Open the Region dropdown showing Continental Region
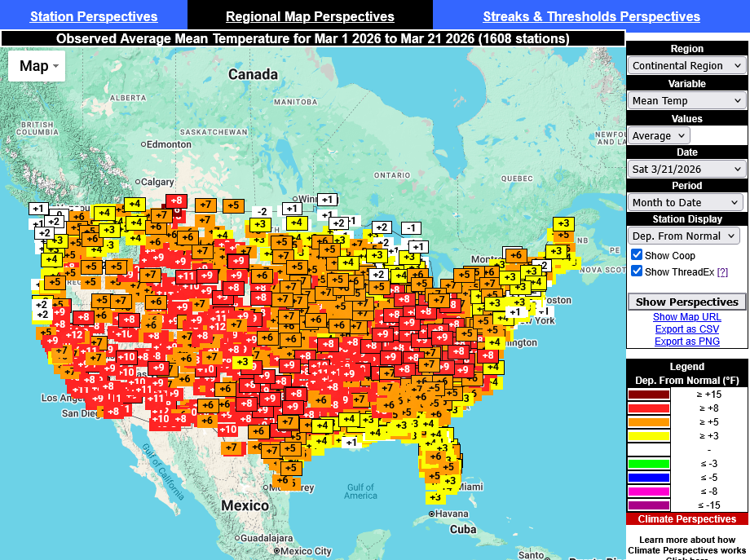Screen dimensions: 750x560 coord(687,66)
